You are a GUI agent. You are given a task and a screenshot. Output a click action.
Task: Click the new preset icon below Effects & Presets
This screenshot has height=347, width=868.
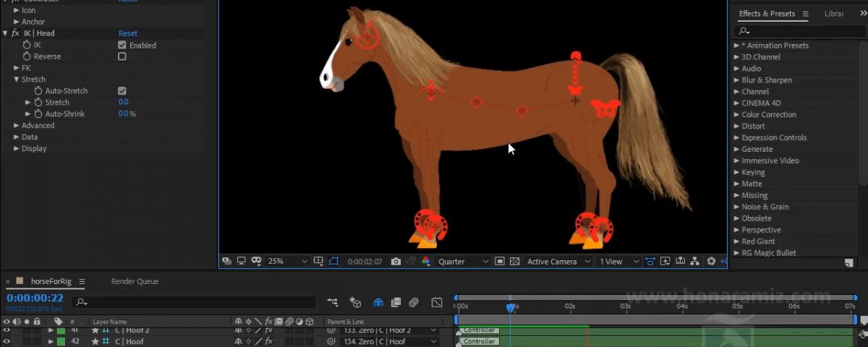[849, 264]
